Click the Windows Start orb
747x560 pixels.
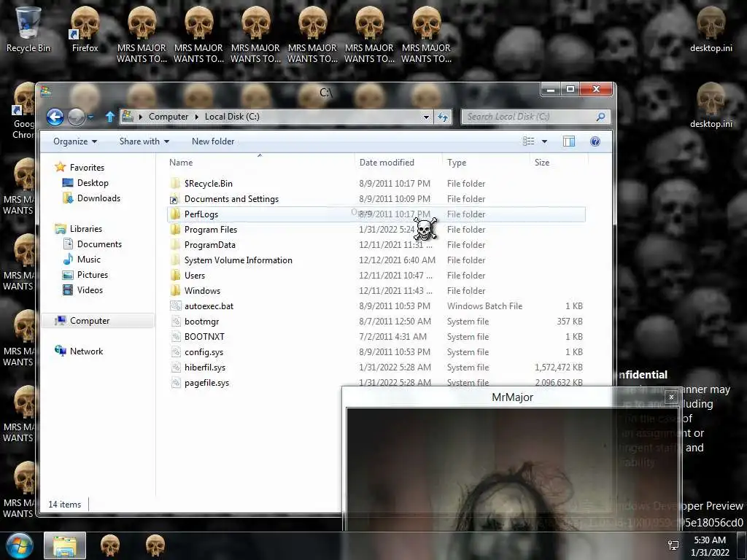(x=19, y=545)
